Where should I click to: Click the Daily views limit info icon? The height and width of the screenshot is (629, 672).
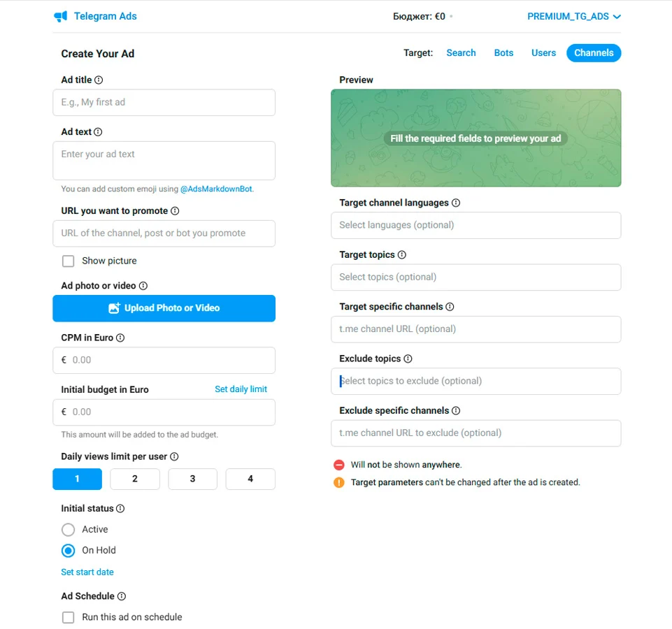(174, 456)
